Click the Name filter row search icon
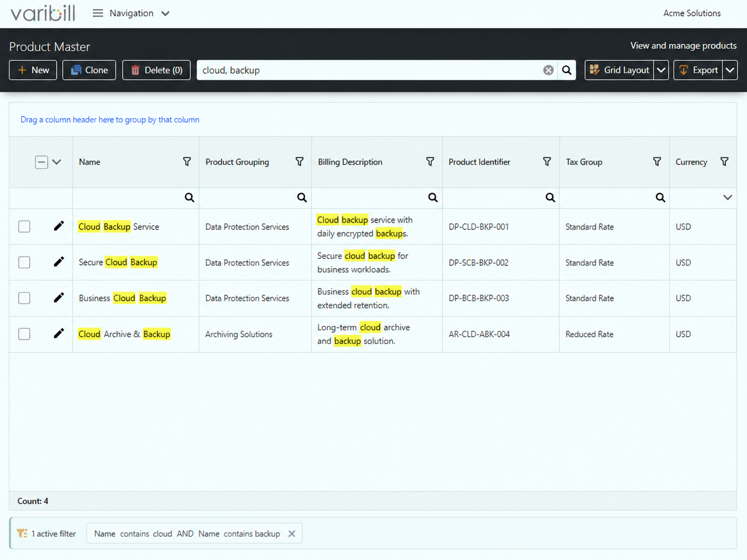This screenshot has width=747, height=560. click(189, 197)
